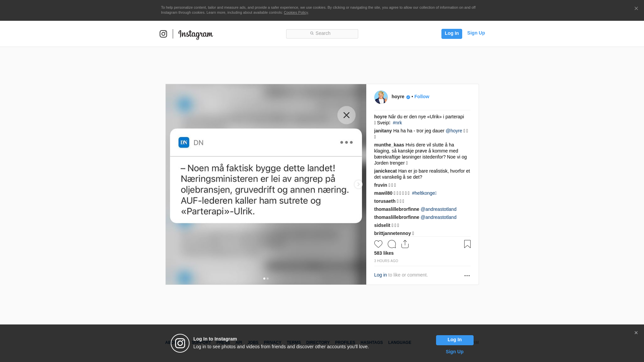Open the @hoyre mention in janitany's comment
Screen dimensions: 644x362
click(x=454, y=131)
